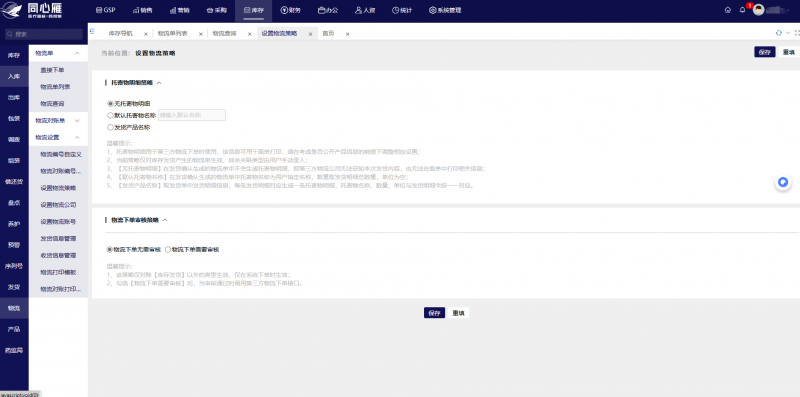800x397 pixels.
Task: Click the 同心雁 logo
Action: [x=32, y=10]
